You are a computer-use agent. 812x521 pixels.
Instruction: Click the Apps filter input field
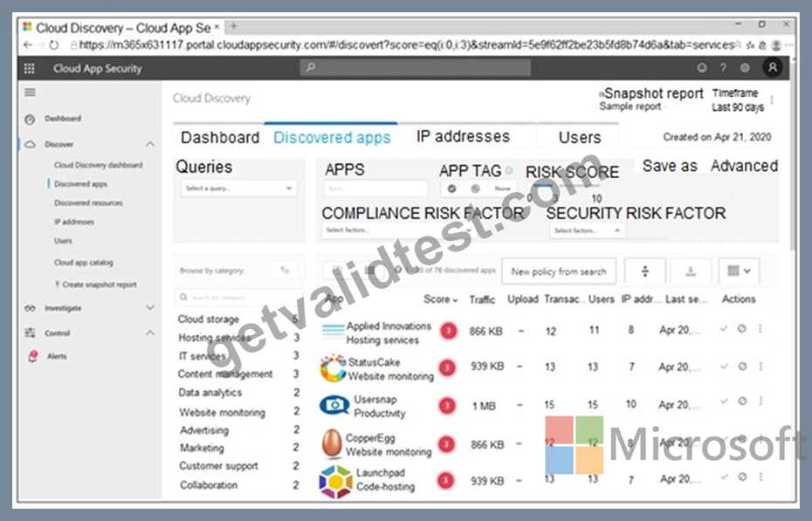coord(376,189)
